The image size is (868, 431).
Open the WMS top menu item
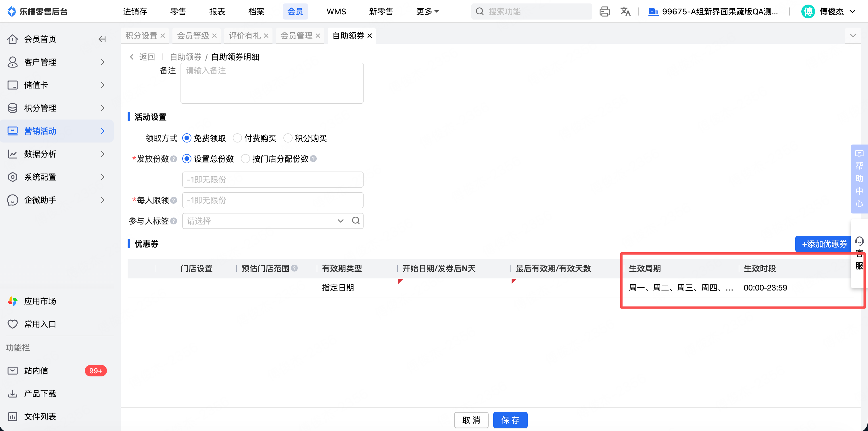click(336, 11)
